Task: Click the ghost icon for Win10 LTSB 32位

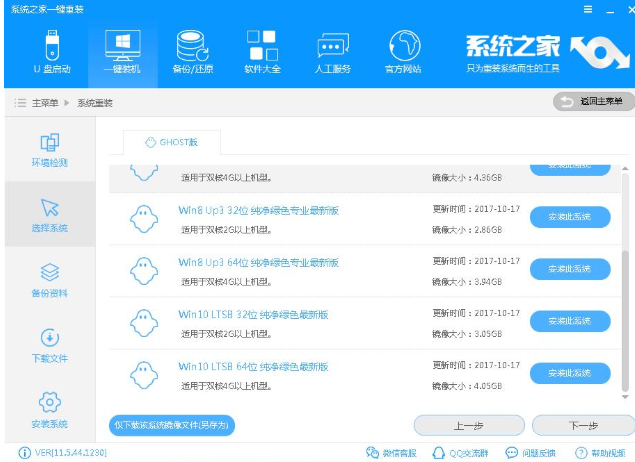Action: click(144, 324)
